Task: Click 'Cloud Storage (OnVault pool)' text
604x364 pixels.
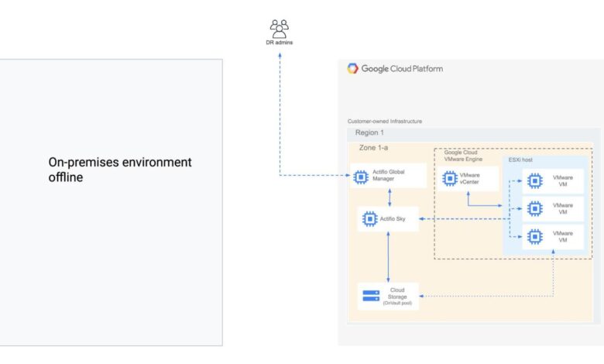Action: coord(397,296)
